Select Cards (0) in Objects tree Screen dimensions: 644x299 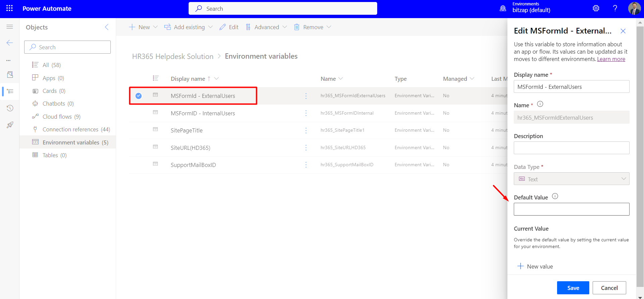pyautogui.click(x=54, y=91)
